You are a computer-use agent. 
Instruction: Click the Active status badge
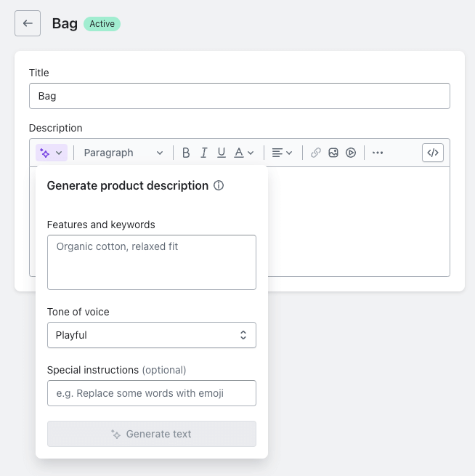point(102,24)
